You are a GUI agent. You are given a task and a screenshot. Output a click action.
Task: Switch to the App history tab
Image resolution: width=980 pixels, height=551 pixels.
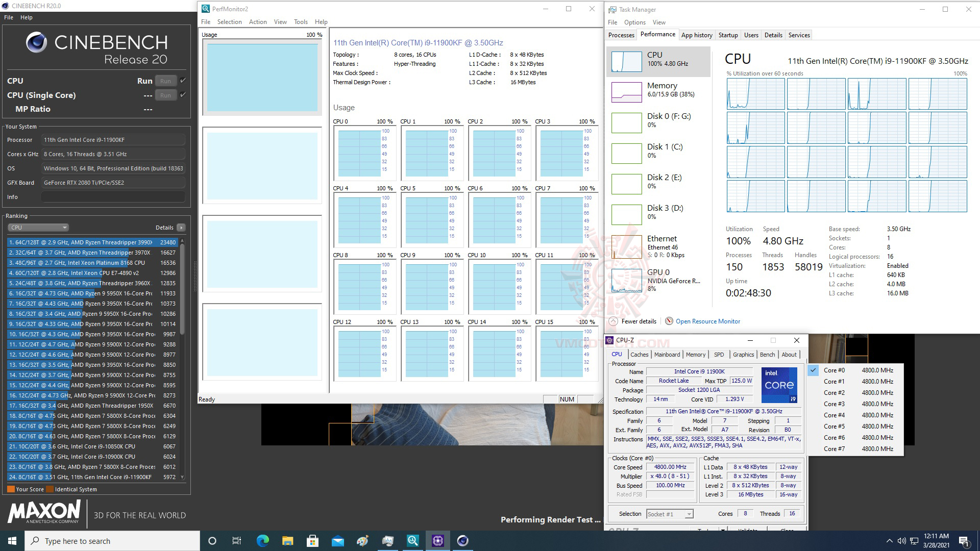click(696, 35)
